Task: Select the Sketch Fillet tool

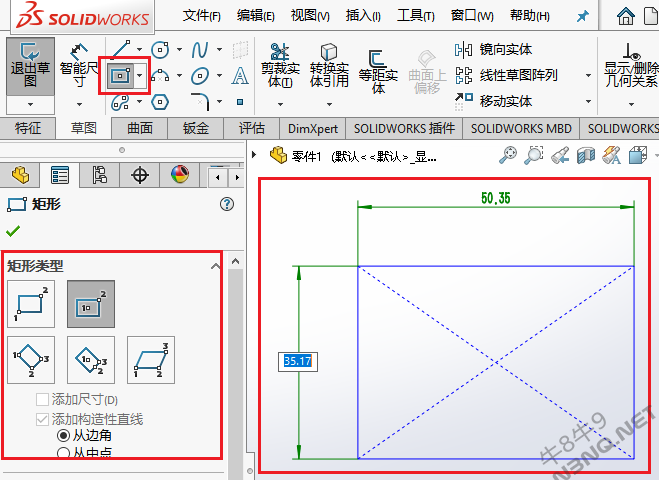Action: [200, 102]
